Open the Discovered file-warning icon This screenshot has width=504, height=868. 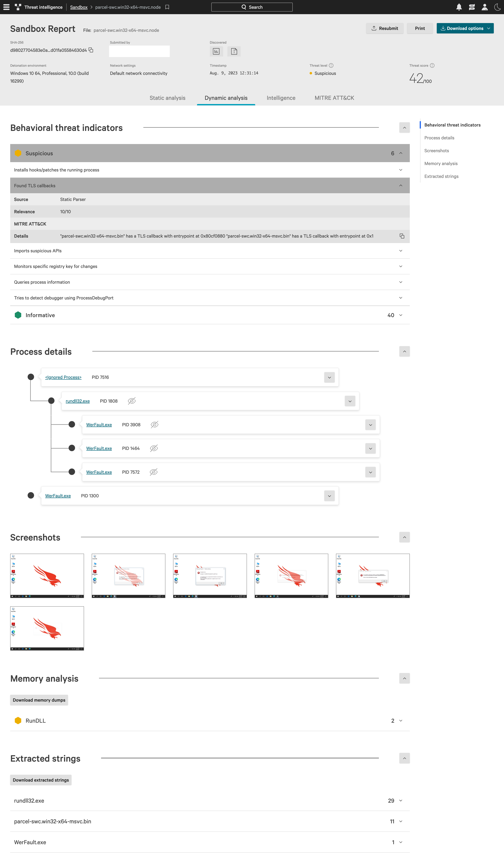click(x=234, y=51)
